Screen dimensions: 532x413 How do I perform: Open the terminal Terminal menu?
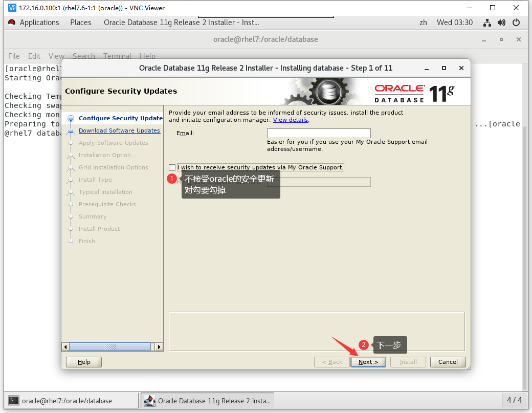pos(117,56)
